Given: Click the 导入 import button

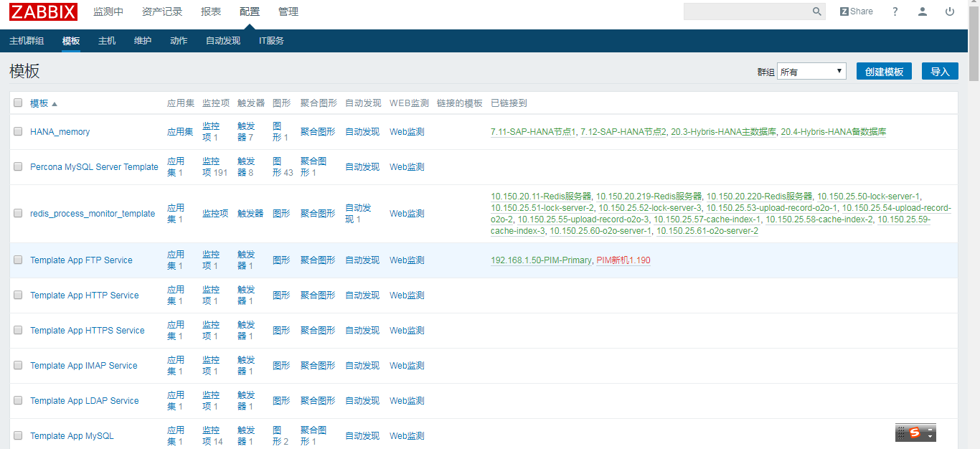Looking at the screenshot, I should coord(940,71).
